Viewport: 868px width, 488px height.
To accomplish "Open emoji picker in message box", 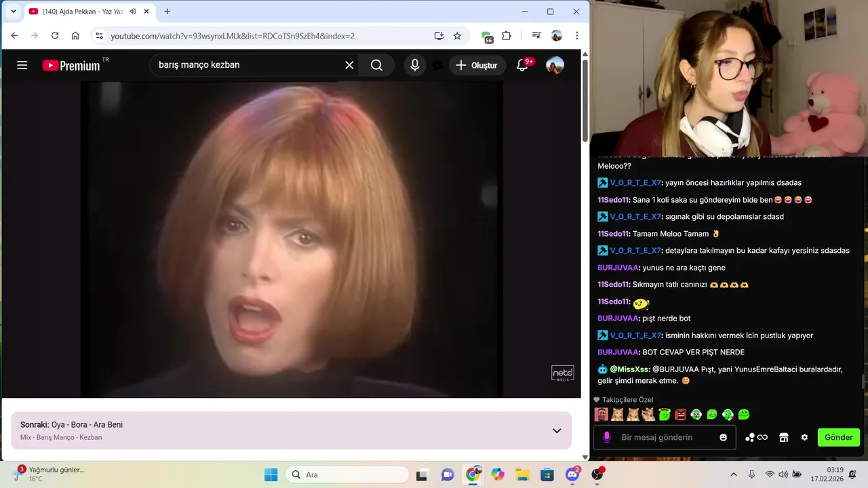I will coord(724,438).
